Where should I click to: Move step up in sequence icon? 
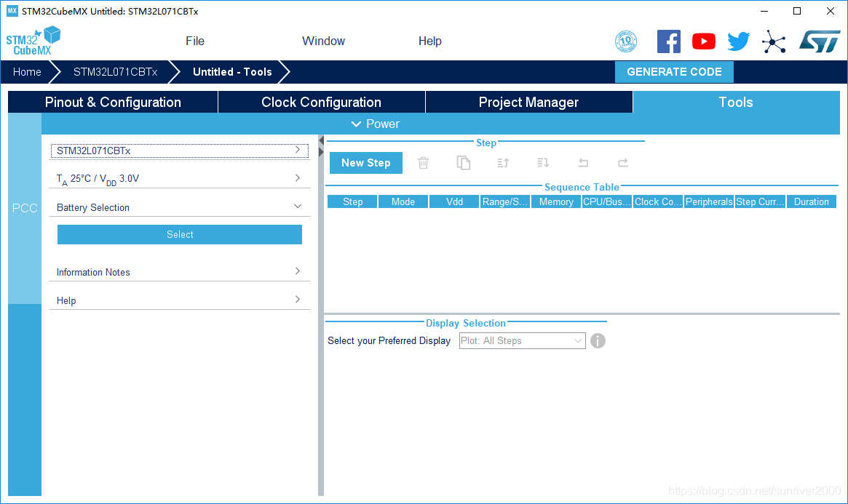point(503,163)
